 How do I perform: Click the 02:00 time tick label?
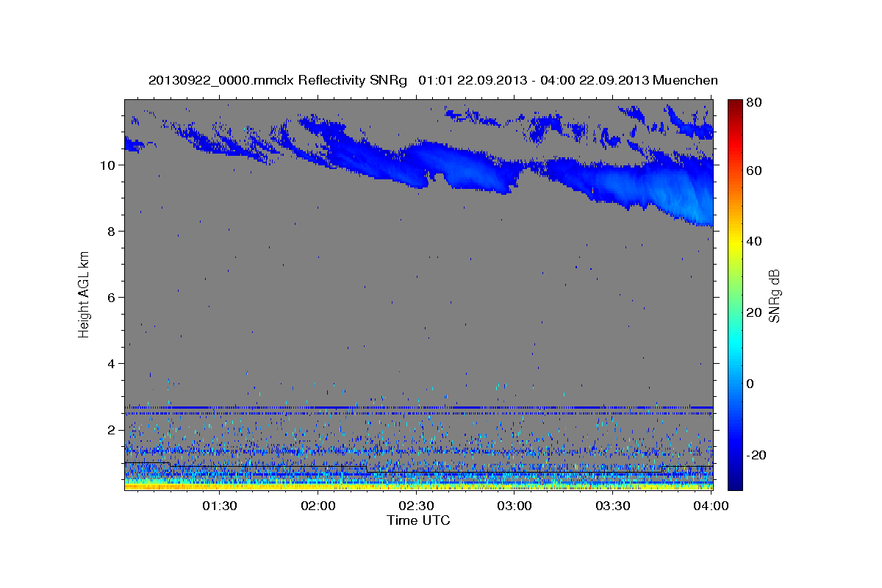[318, 506]
